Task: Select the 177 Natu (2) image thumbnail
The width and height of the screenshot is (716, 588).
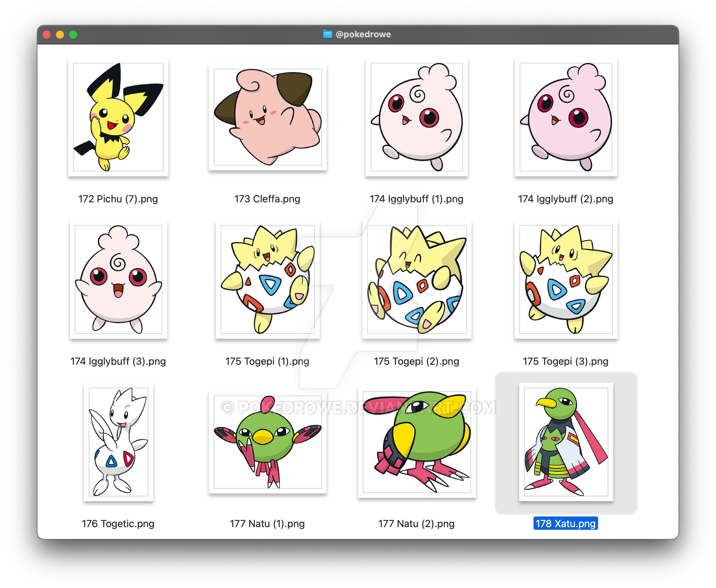Action: (417, 442)
